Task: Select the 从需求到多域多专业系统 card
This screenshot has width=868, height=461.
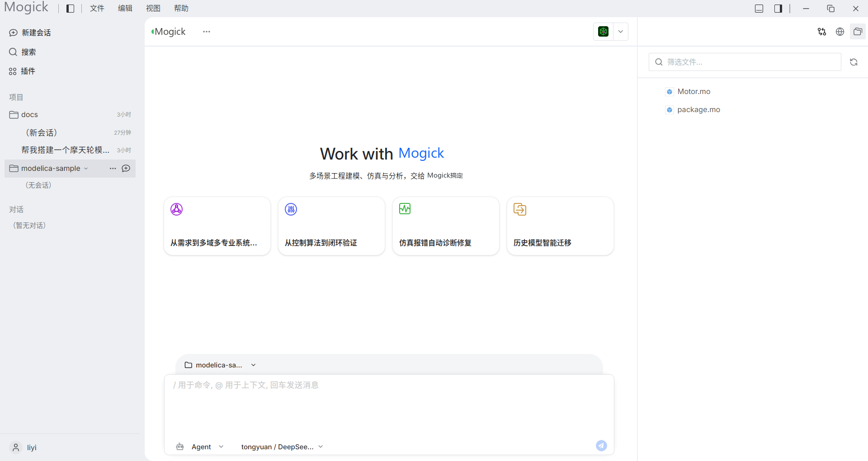Action: (217, 226)
